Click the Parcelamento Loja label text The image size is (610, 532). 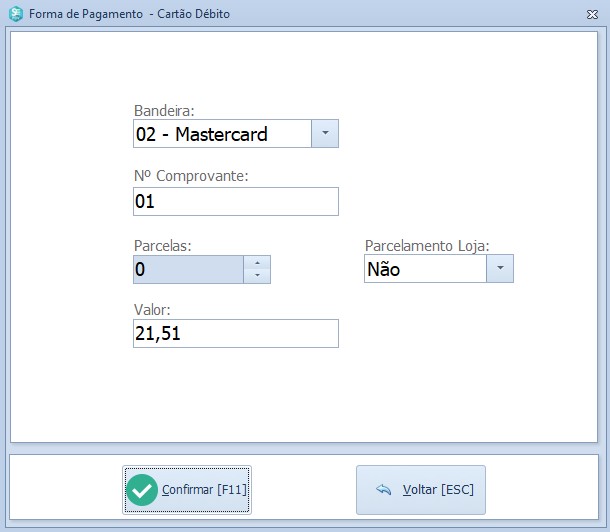(x=427, y=245)
